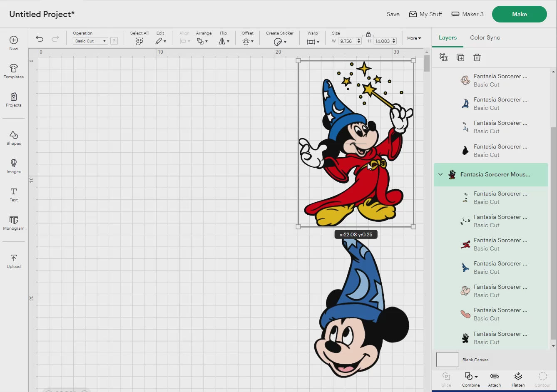Select the last black outline layer in the group

tap(491, 338)
